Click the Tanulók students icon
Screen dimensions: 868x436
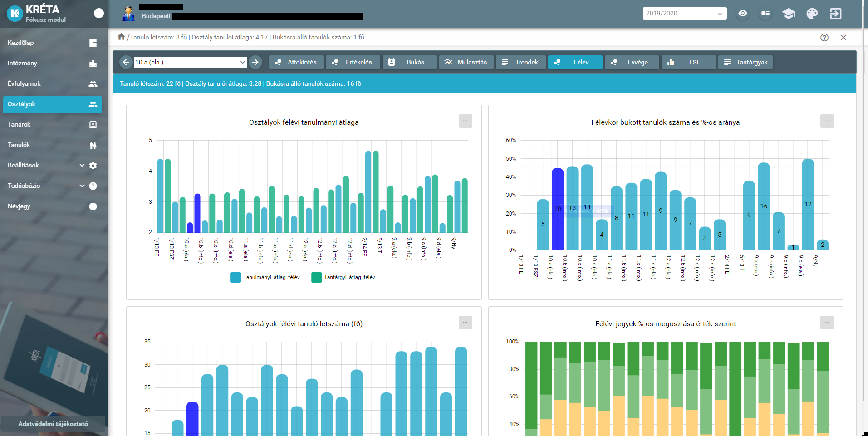point(93,145)
